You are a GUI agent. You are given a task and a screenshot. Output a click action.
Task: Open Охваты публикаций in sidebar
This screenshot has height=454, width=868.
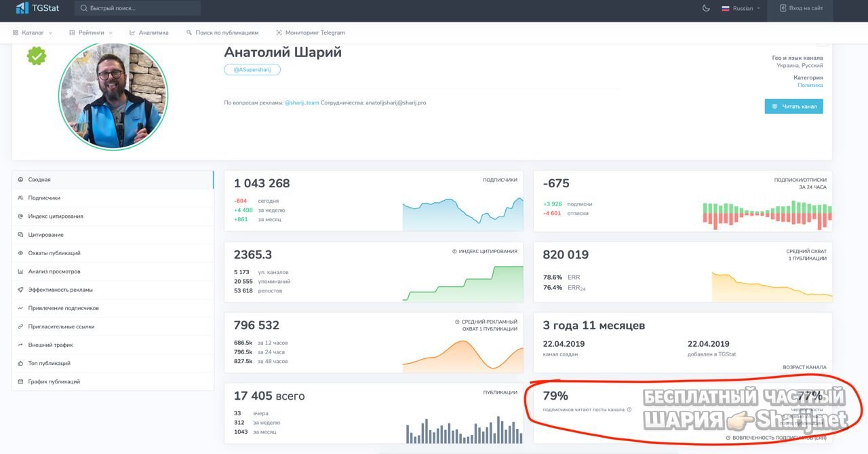tap(113, 253)
